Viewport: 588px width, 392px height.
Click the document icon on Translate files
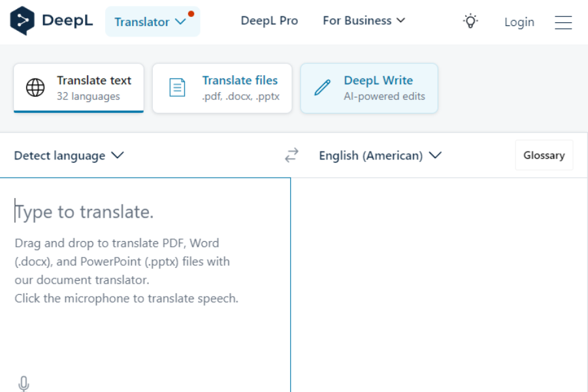[x=176, y=87]
